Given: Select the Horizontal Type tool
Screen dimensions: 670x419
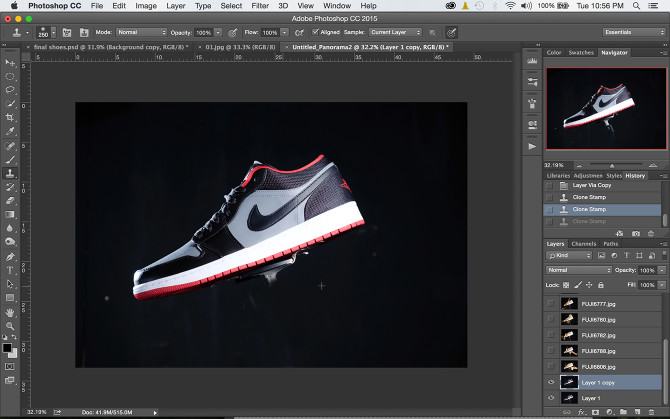Looking at the screenshot, I should pyautogui.click(x=10, y=270).
